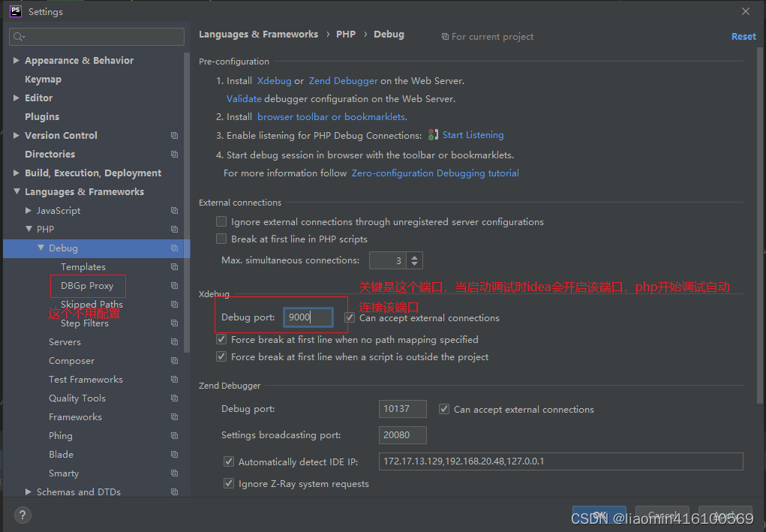Click the project-level icon beside Blade
The image size is (766, 532).
click(x=174, y=454)
